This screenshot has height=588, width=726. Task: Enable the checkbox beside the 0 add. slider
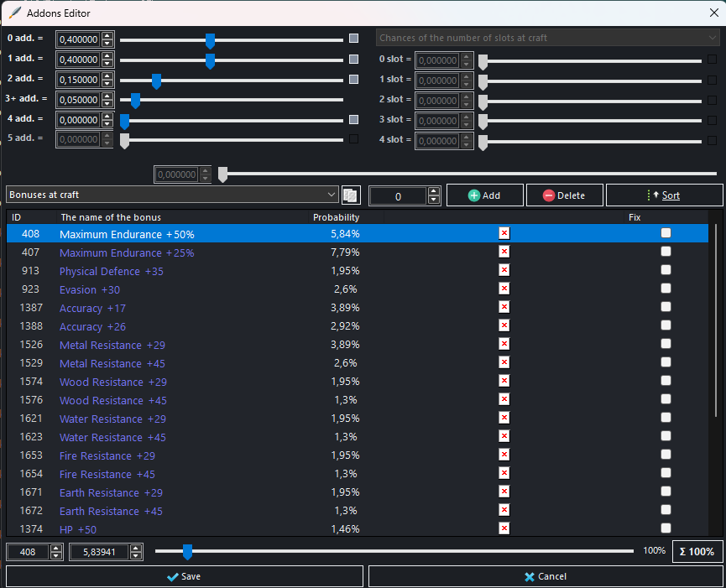pos(353,38)
